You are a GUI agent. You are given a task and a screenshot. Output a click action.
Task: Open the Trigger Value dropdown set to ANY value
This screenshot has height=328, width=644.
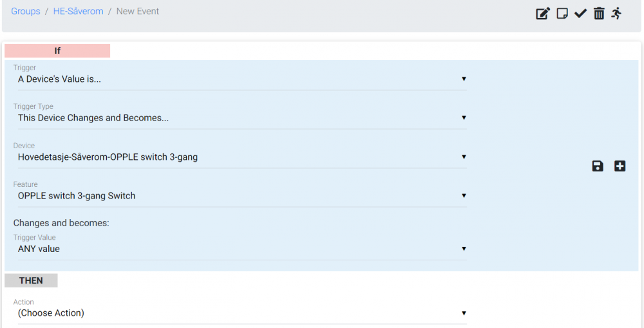pos(241,249)
